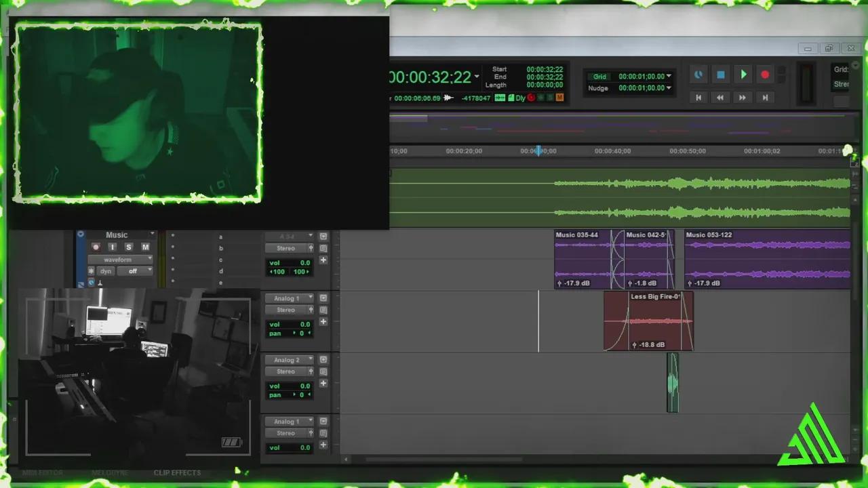868x488 pixels.
Task: Click the Online sync button beside Stop
Action: [698, 75]
